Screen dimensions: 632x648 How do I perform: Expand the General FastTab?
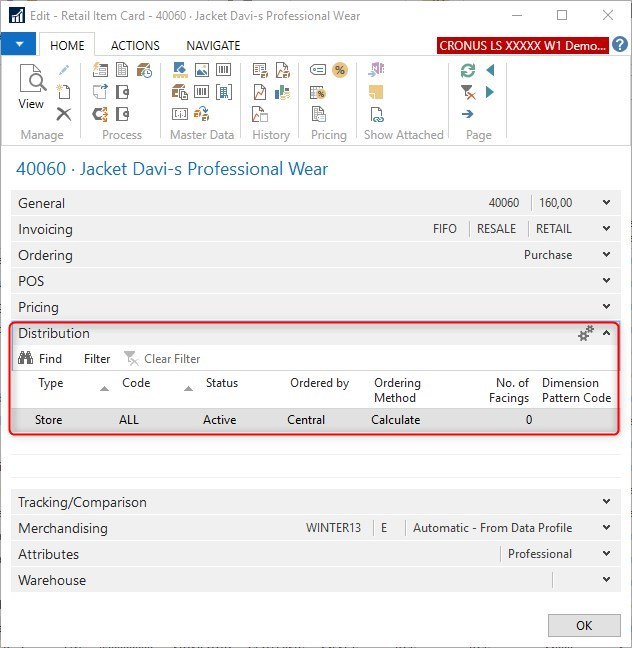coord(606,203)
